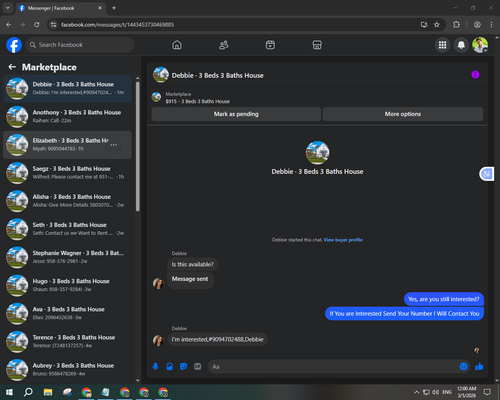The image size is (500, 400).
Task: Click the browser address bar URL
Action: click(x=117, y=25)
